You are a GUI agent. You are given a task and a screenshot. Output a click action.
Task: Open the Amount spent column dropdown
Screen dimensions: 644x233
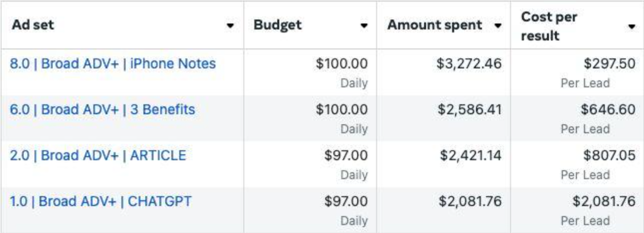pyautogui.click(x=498, y=25)
